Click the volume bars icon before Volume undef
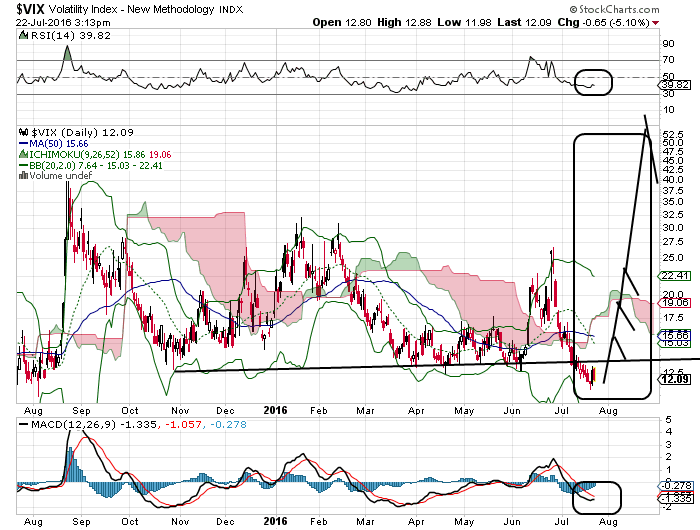 point(24,175)
